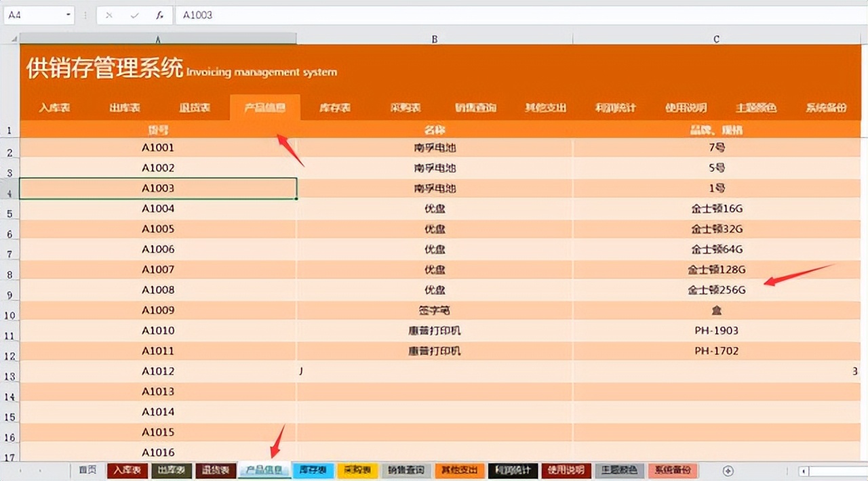
Task: Switch to the 库存表 sheet tab
Action: pyautogui.click(x=313, y=470)
